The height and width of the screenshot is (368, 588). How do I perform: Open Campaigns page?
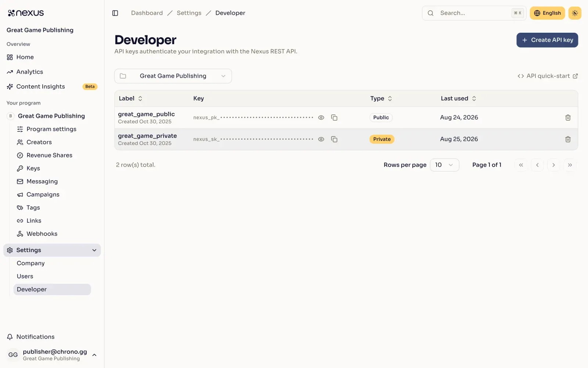52,194
